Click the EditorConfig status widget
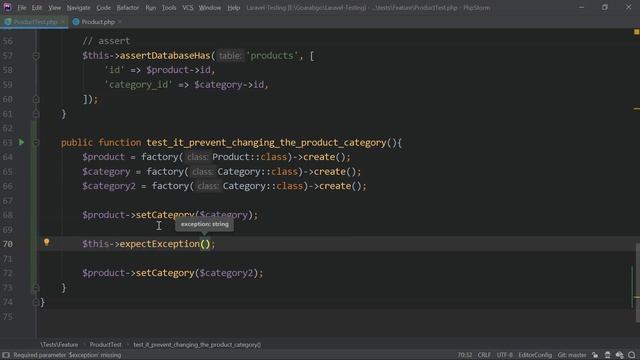This screenshot has height=360, width=640. tap(535, 355)
